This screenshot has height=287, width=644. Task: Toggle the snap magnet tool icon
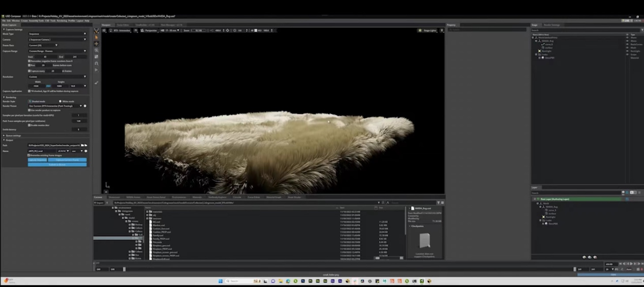(x=96, y=63)
